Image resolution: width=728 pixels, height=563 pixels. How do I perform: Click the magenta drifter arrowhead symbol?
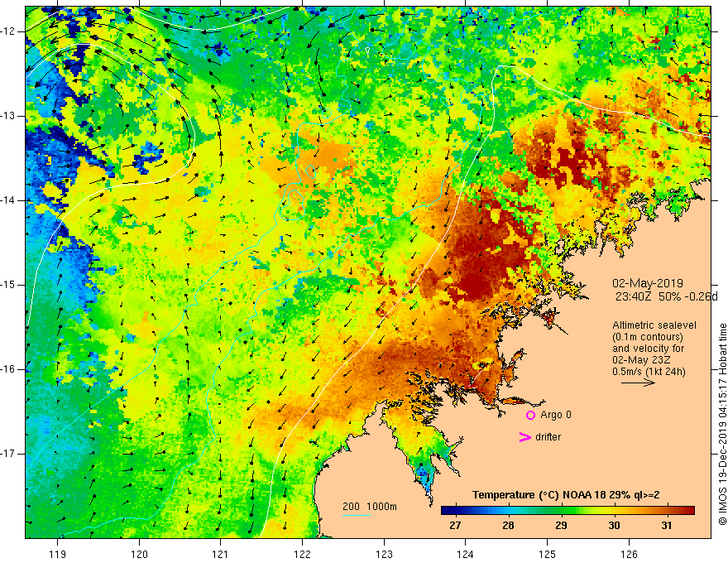tap(524, 437)
